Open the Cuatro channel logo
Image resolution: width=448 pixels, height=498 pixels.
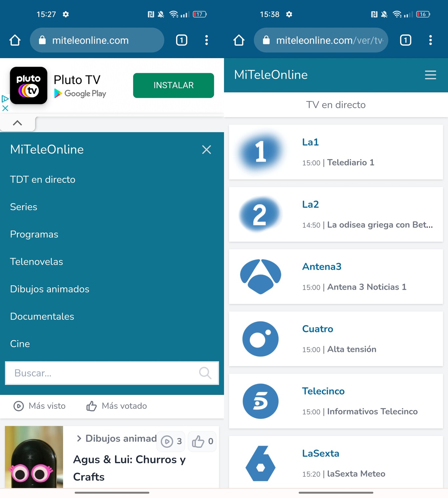tap(260, 339)
